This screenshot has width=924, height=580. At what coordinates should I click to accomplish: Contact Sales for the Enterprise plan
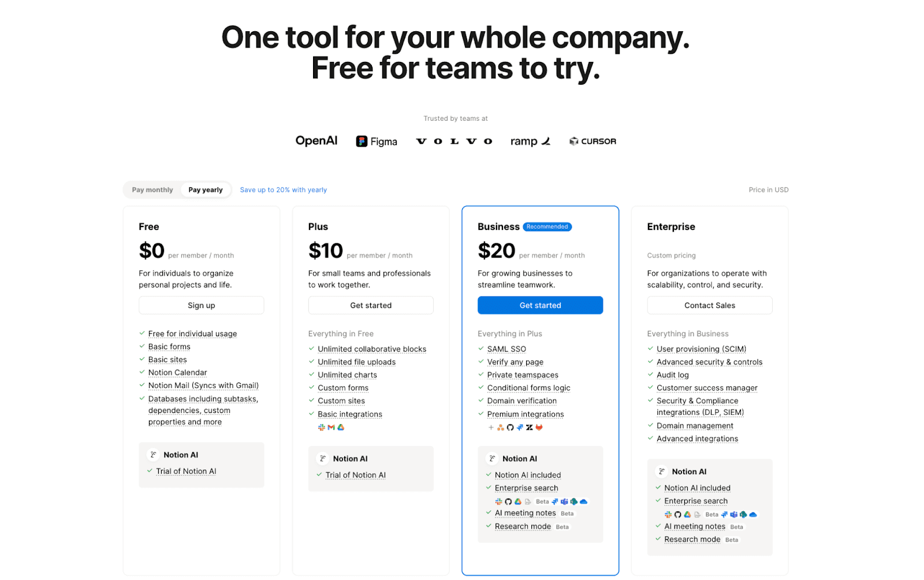[709, 305]
